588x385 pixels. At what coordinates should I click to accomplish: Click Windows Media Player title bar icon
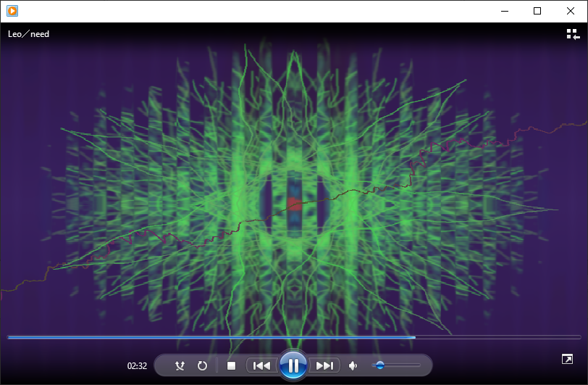(12, 11)
